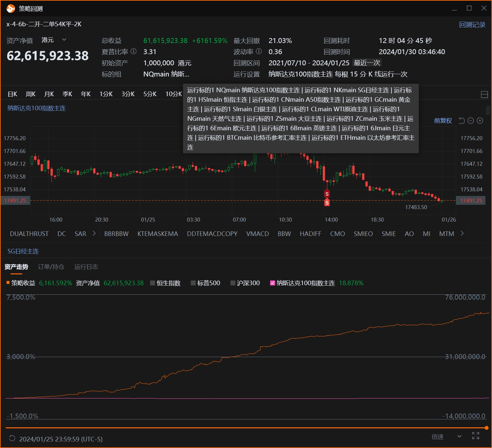The height and width of the screenshot is (448, 492).
Task: Zoom out chart with minus icon
Action: point(471,121)
